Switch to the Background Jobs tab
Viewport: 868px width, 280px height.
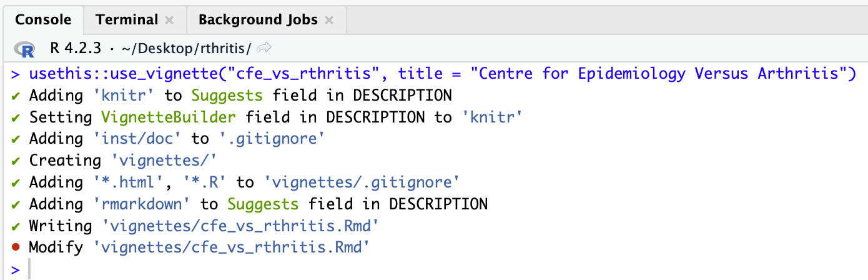click(259, 19)
